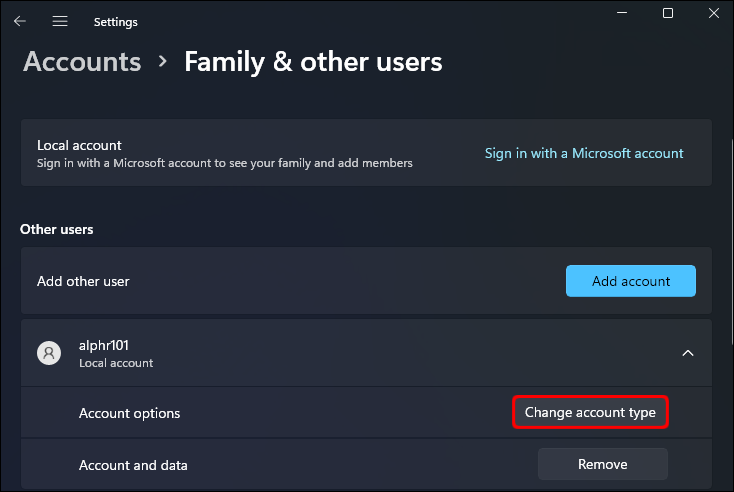This screenshot has width=734, height=492.
Task: Click the Family & other users heading
Action: (313, 62)
